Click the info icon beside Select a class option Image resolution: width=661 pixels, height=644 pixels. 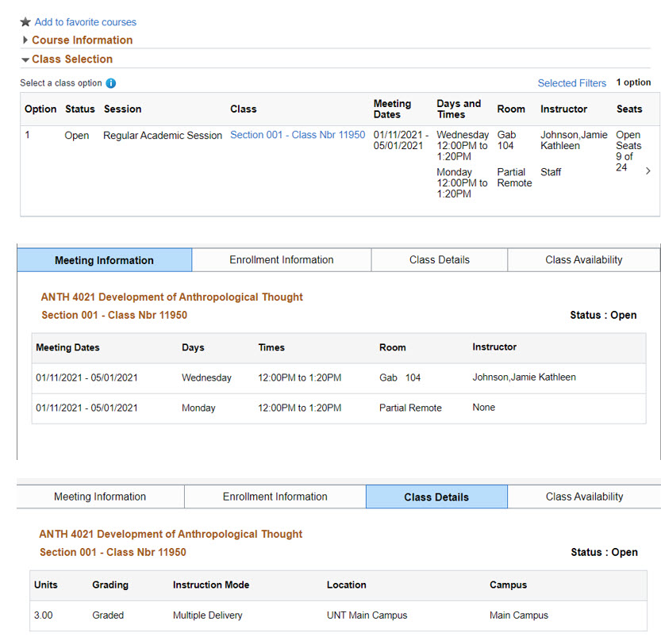pos(111,83)
